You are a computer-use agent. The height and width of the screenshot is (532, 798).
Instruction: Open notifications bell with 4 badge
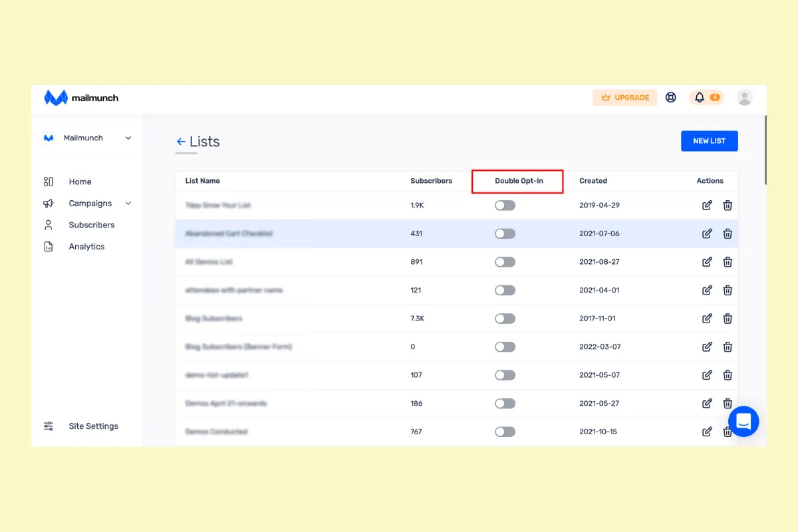click(x=706, y=98)
